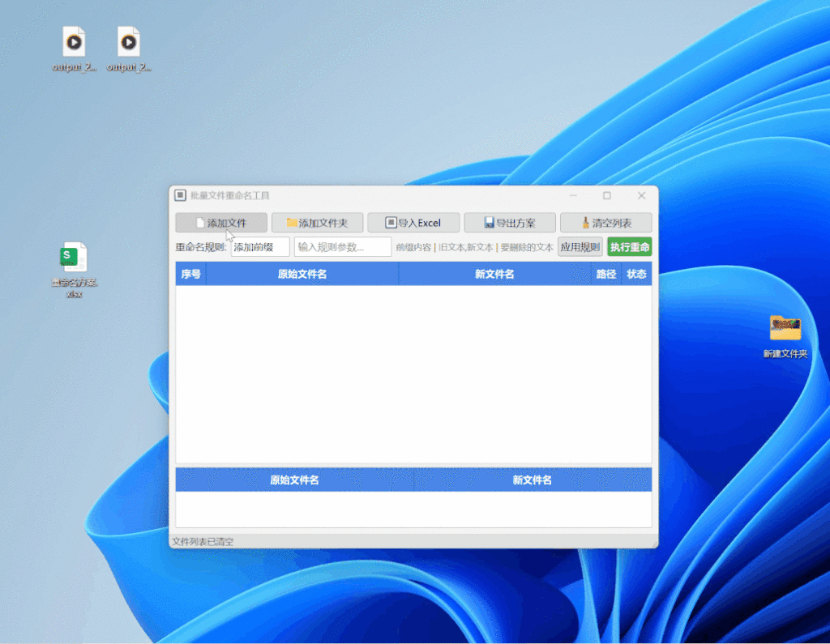Open the 添加前缀 rename rule dropdown
830x644 pixels.
tap(260, 247)
